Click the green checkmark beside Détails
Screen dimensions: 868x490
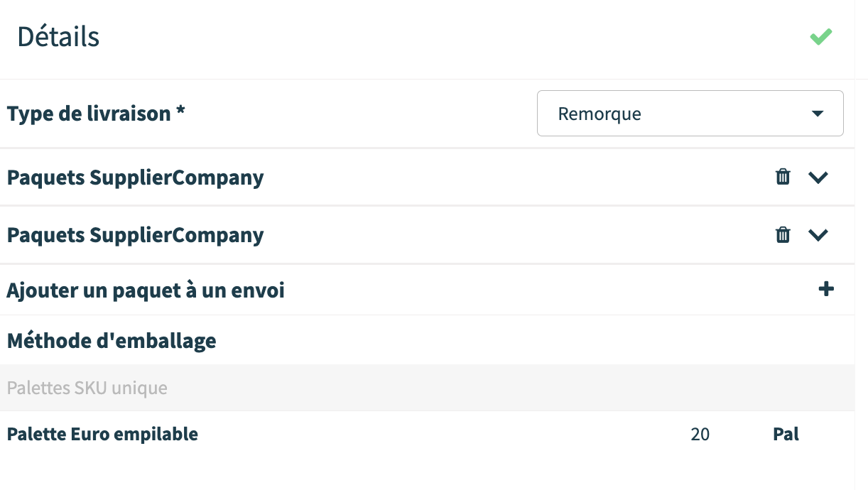(x=821, y=36)
